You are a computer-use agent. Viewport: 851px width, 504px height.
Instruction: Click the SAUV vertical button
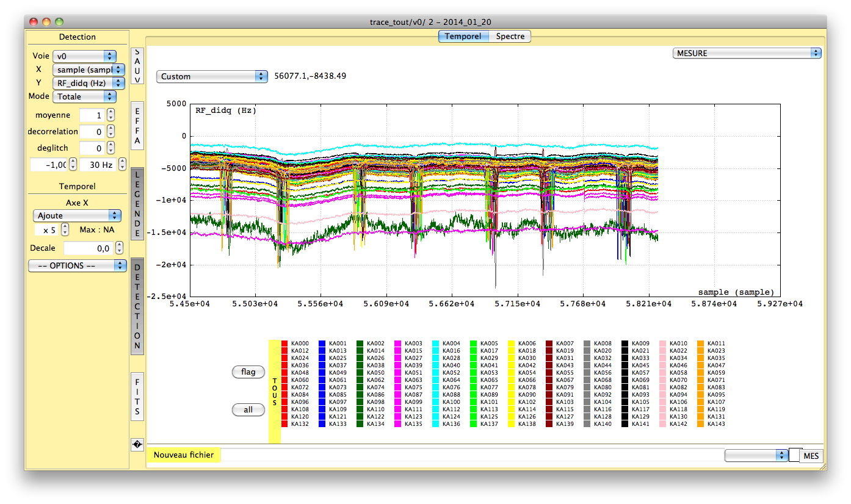click(x=137, y=66)
